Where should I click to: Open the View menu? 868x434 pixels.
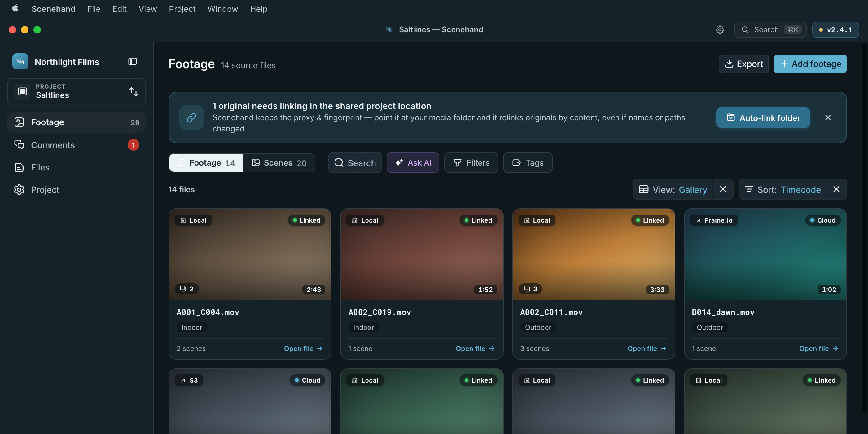coord(147,9)
